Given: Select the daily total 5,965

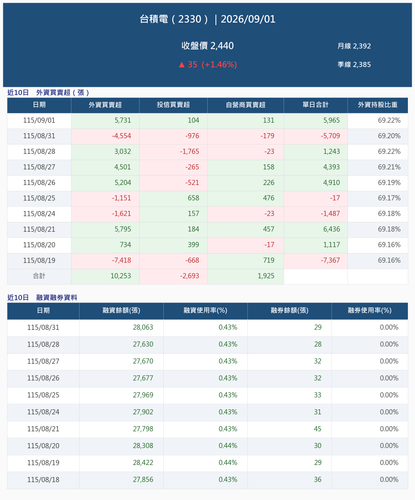Looking at the screenshot, I should (x=331, y=120).
